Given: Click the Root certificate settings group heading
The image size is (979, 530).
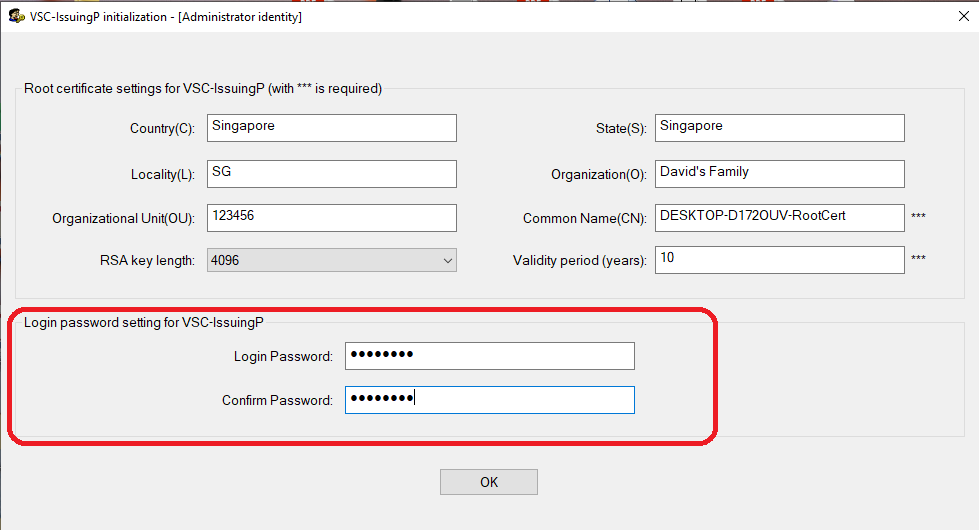Looking at the screenshot, I should (x=203, y=88).
